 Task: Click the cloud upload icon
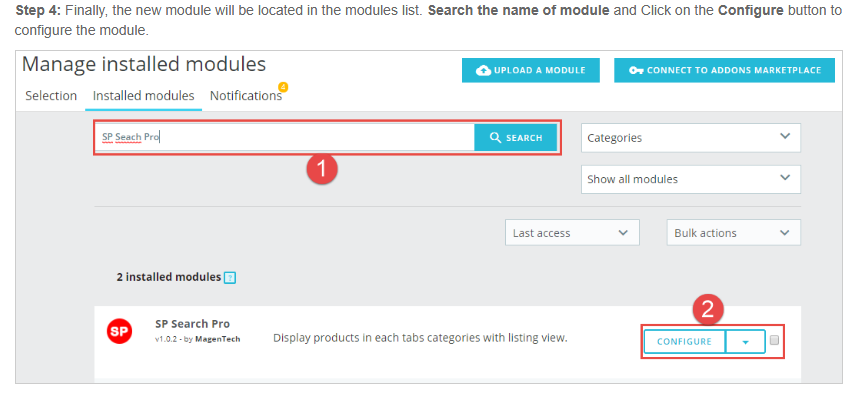click(x=484, y=70)
